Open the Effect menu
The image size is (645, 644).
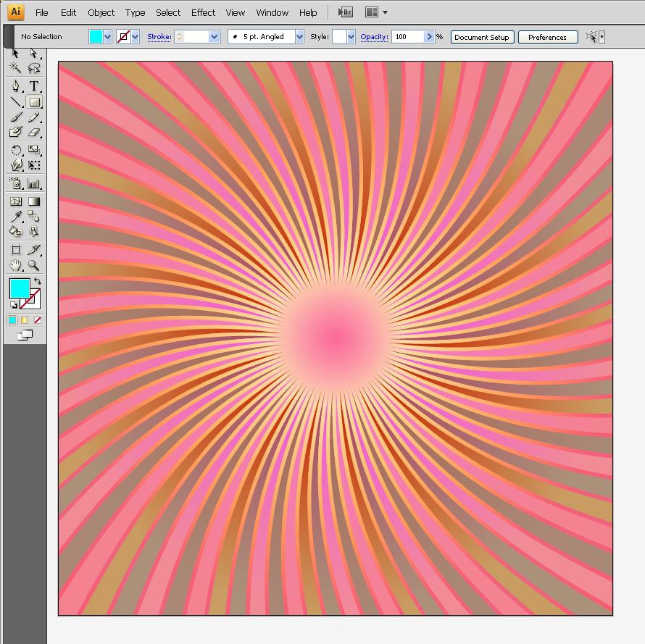203,13
